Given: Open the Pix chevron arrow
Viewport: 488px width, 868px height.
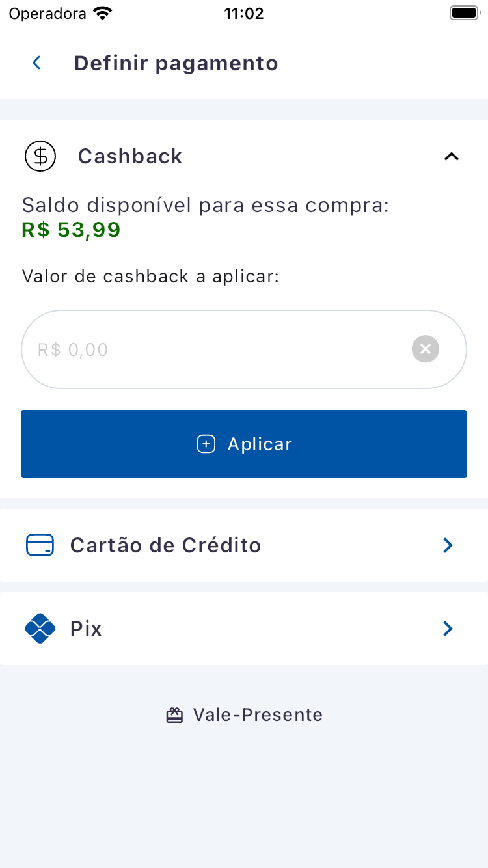Looking at the screenshot, I should (448, 629).
